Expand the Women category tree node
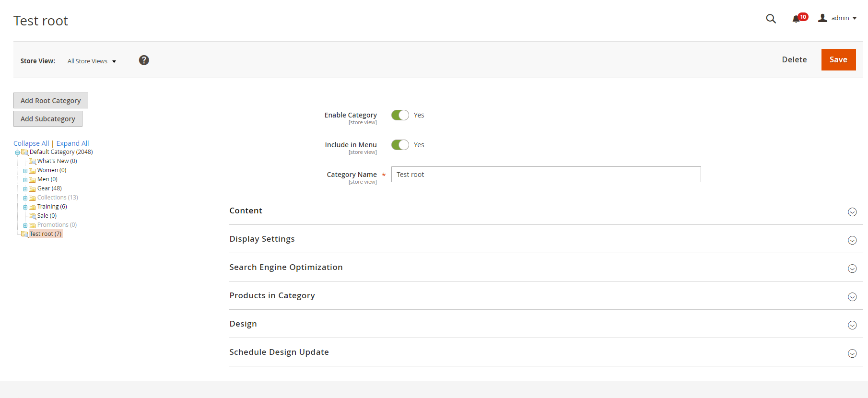Viewport: 868px width, 398px height. [x=25, y=171]
